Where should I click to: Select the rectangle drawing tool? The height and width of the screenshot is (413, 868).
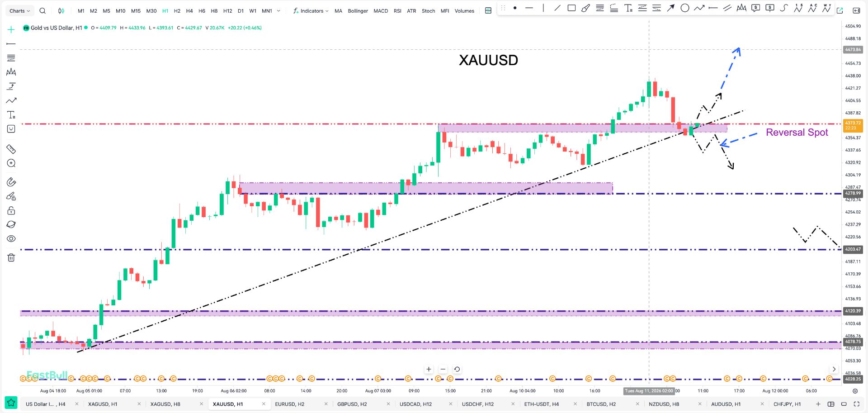571,8
